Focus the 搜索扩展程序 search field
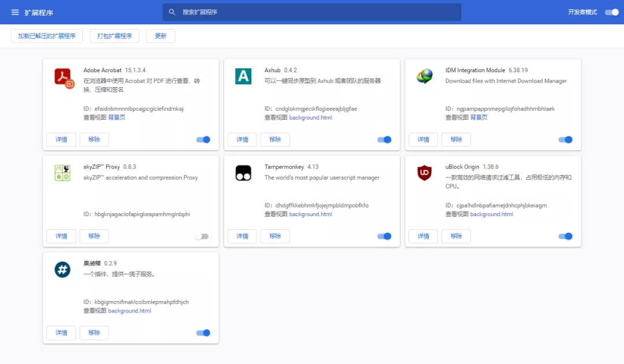This screenshot has width=624, height=364. [312, 12]
